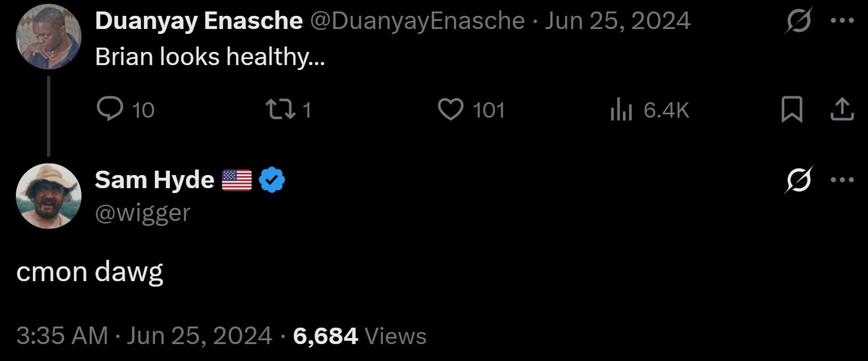Click the Jun 25, 2024 date on the top post

pyautogui.click(x=617, y=21)
